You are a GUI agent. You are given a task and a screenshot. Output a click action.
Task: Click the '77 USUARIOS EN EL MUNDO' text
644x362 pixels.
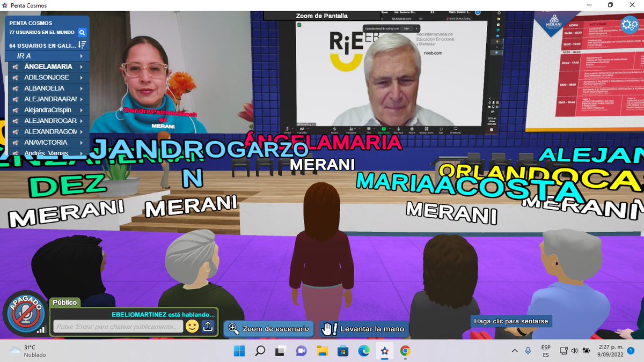[42, 33]
